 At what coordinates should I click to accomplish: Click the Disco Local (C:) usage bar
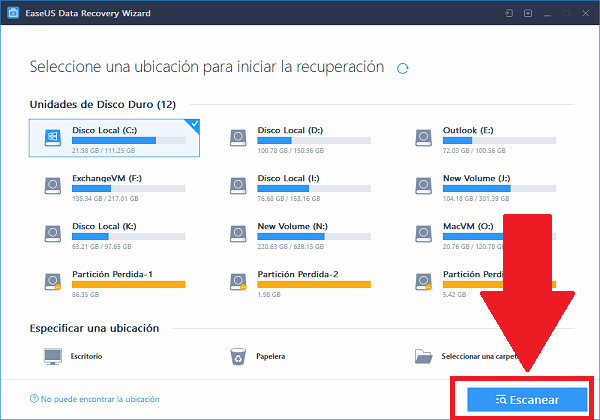pos(129,140)
